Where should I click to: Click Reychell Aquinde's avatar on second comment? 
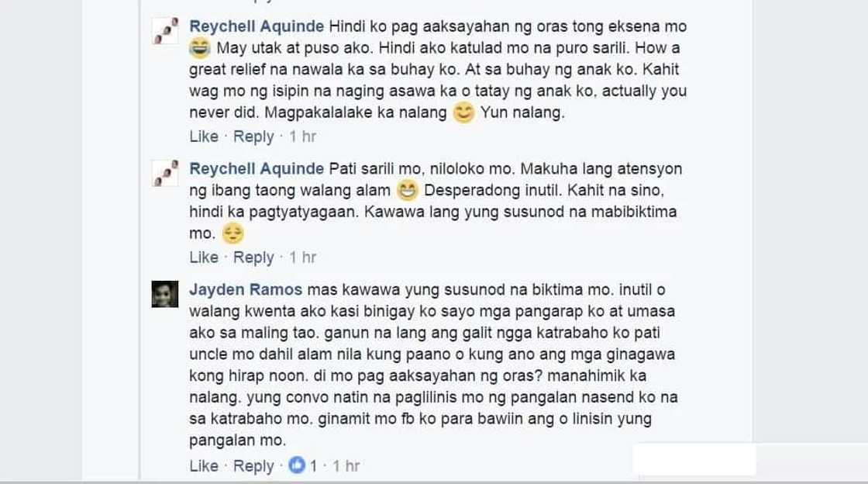coord(165,173)
